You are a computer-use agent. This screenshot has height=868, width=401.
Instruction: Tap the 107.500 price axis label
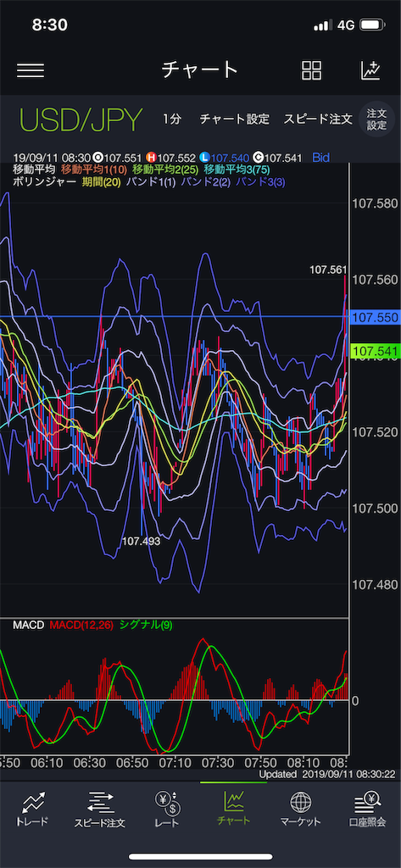pos(375,509)
